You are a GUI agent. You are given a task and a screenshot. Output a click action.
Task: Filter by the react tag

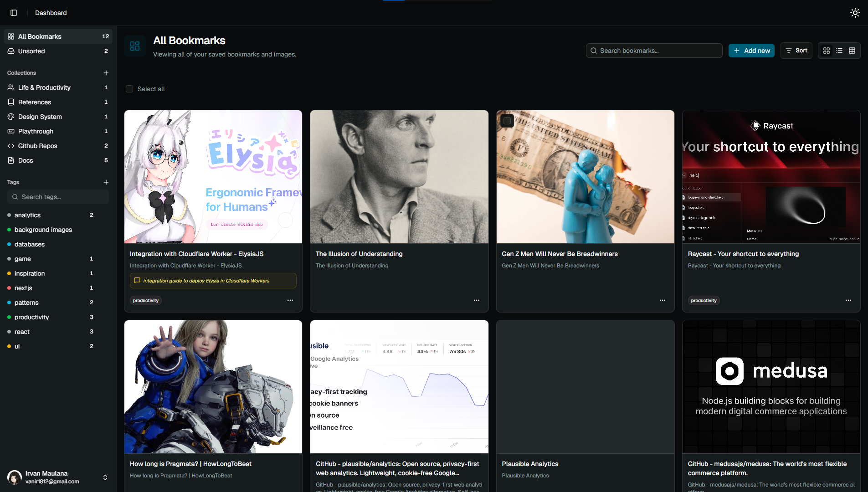click(x=51, y=332)
